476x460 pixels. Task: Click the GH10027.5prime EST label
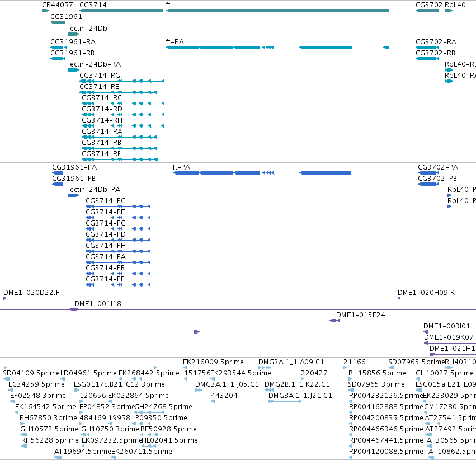coord(445,373)
